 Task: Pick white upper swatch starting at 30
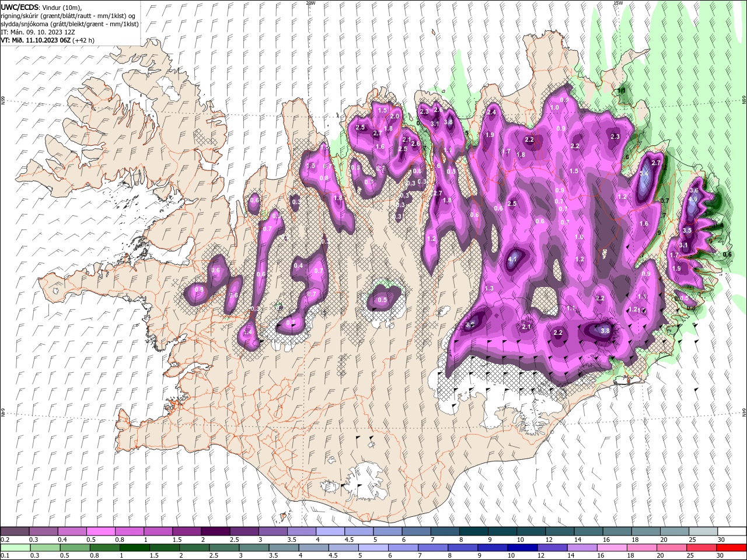point(731,531)
